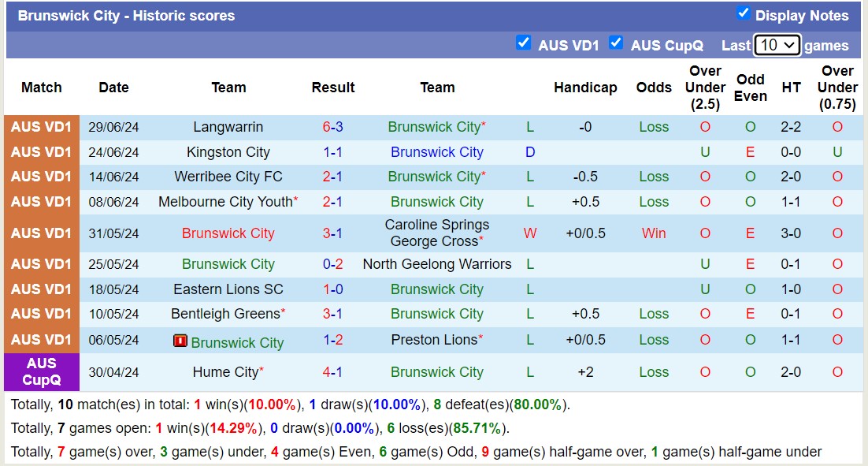868x466 pixels.
Task: Open Preston Lions team page
Action: tap(434, 340)
